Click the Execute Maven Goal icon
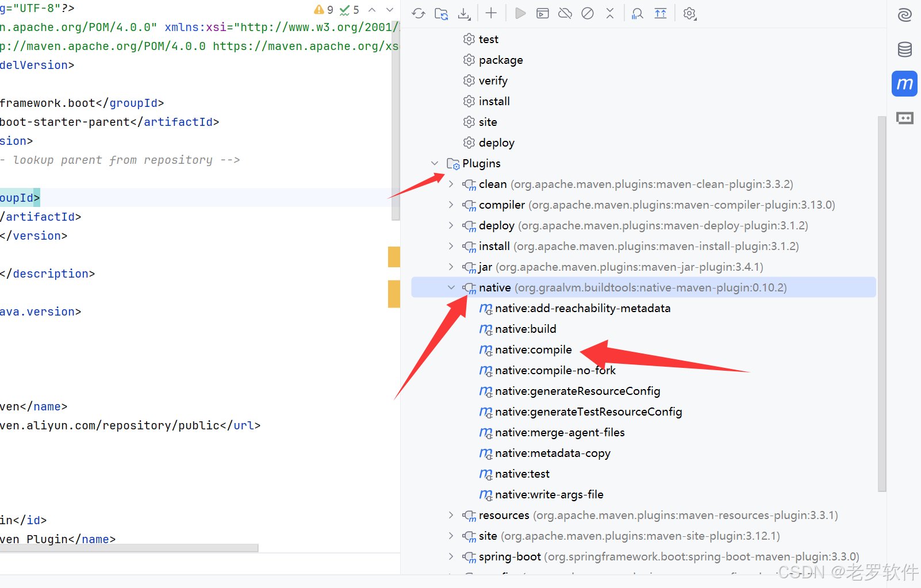921x588 pixels. pos(542,13)
